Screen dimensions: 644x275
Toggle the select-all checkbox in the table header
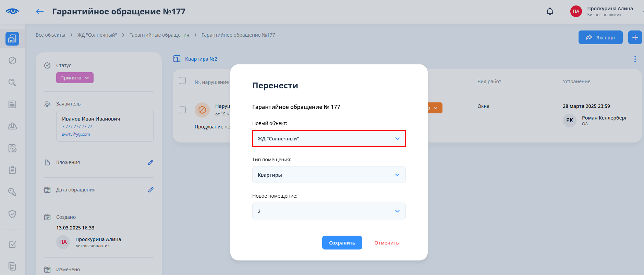click(182, 80)
